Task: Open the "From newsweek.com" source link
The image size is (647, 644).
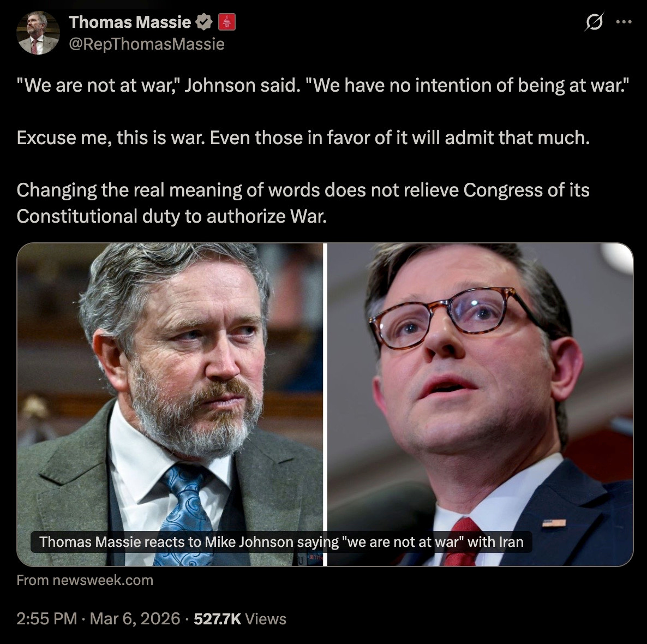Action: click(85, 580)
